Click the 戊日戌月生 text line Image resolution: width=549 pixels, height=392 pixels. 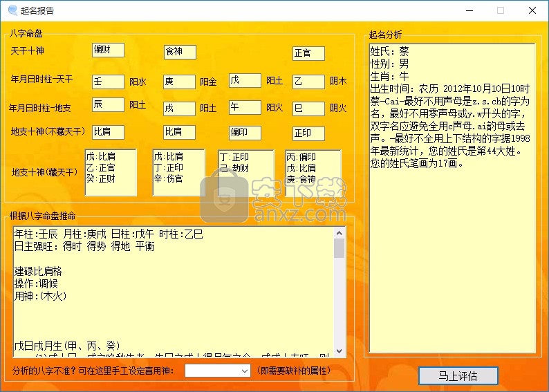tap(67, 346)
